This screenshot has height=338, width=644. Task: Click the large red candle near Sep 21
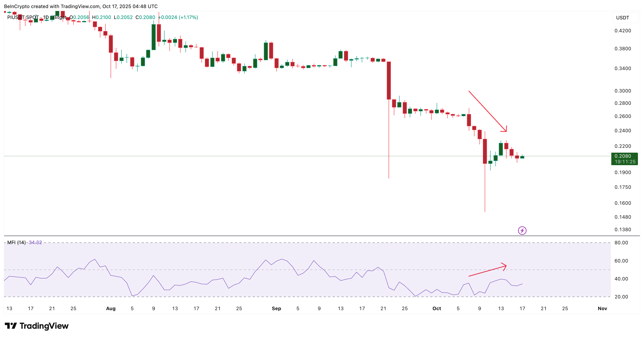pyautogui.click(x=389, y=81)
